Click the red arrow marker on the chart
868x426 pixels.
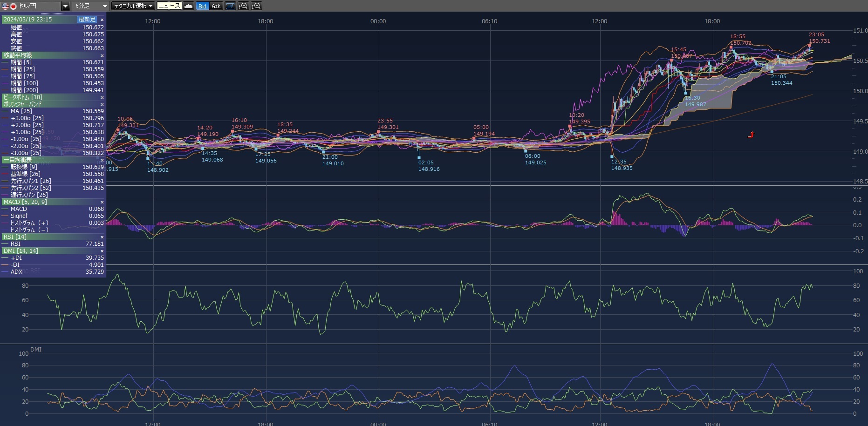point(751,135)
